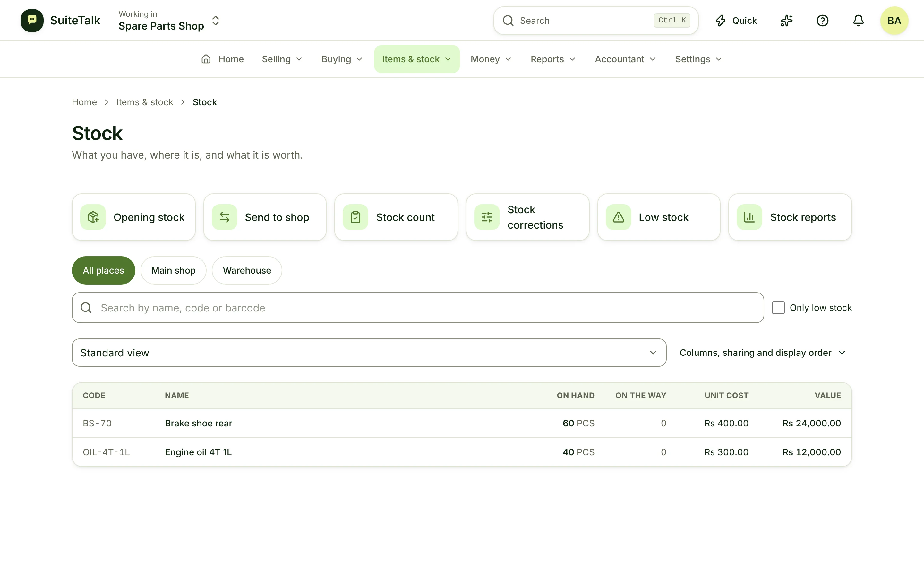Viewport: 924px width, 578px height.
Task: Open the AI sparkle assistant icon
Action: tap(787, 21)
